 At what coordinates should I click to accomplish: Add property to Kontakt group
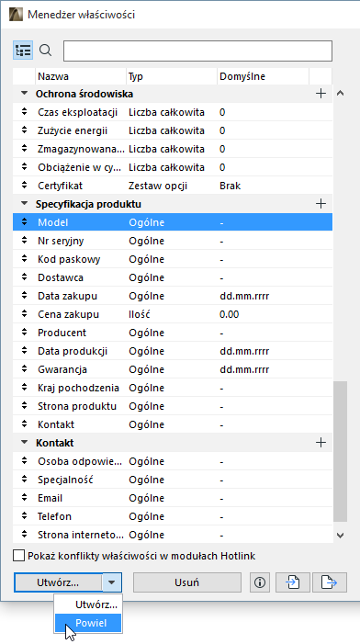click(321, 443)
